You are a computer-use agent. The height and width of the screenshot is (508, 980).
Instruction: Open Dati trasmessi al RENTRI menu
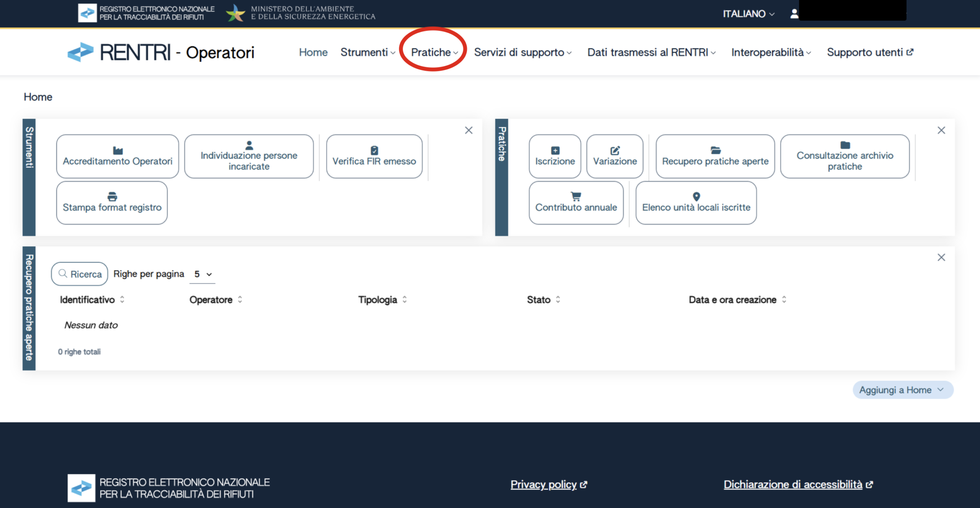pos(651,52)
